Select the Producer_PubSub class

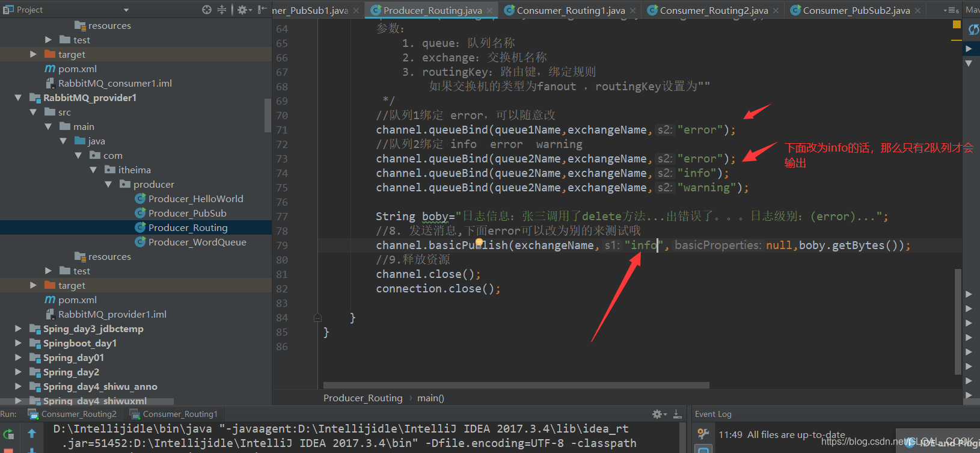pyautogui.click(x=187, y=213)
